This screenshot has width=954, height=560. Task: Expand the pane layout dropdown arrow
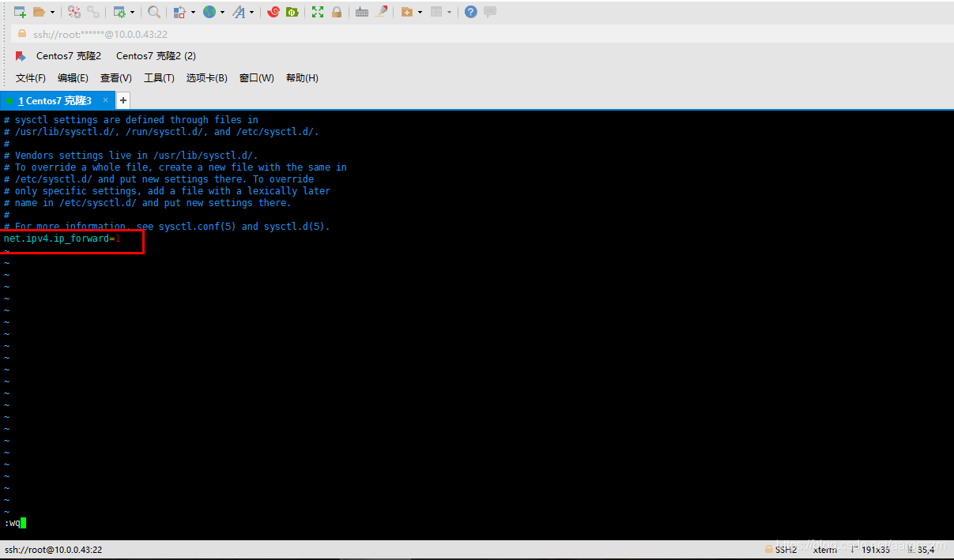(449, 12)
